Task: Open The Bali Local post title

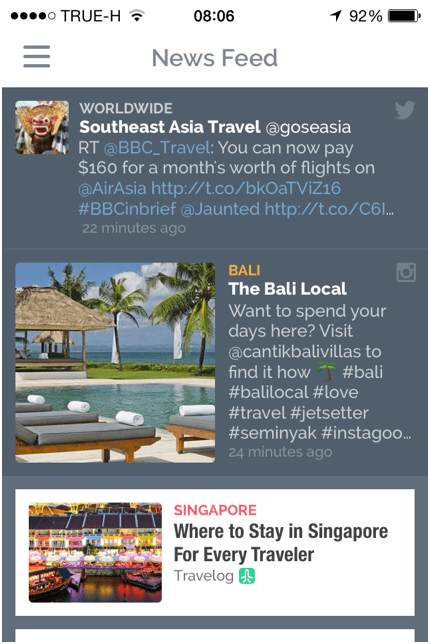Action: pyautogui.click(x=287, y=289)
